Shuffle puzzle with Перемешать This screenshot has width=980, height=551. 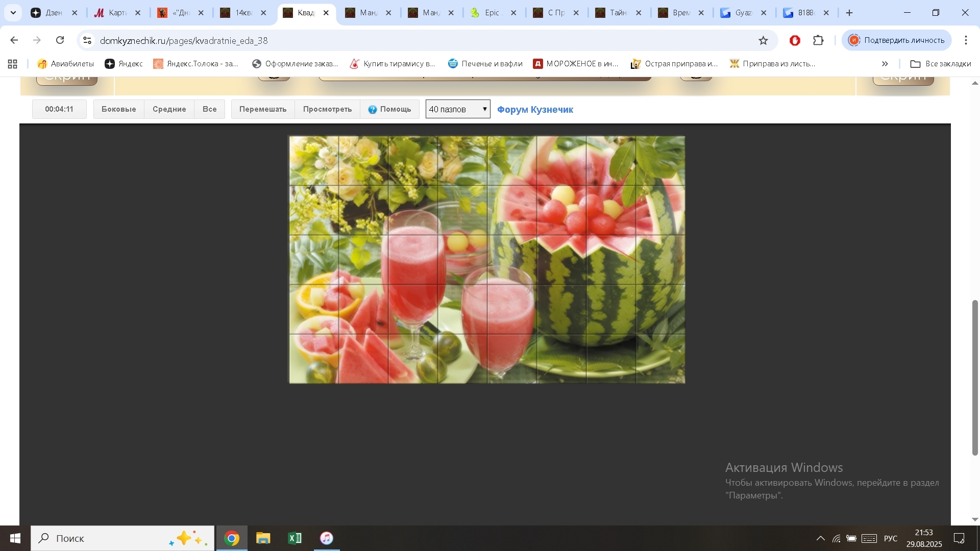[x=263, y=109]
